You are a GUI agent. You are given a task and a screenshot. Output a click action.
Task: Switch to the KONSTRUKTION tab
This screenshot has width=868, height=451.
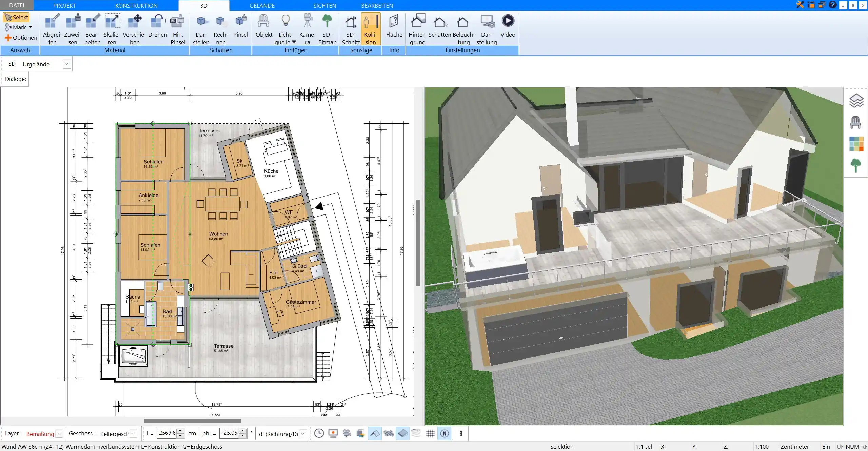pyautogui.click(x=136, y=5)
